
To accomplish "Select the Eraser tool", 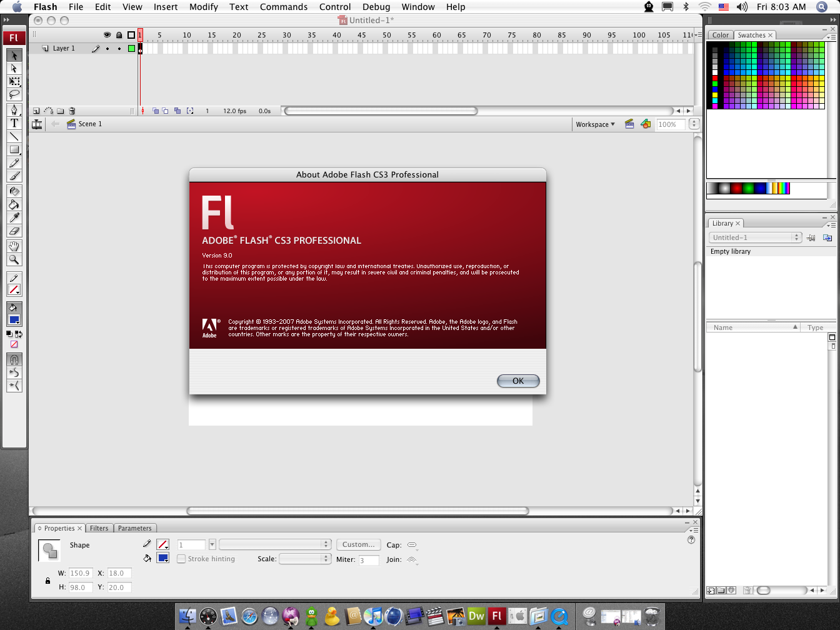I will click(x=14, y=231).
